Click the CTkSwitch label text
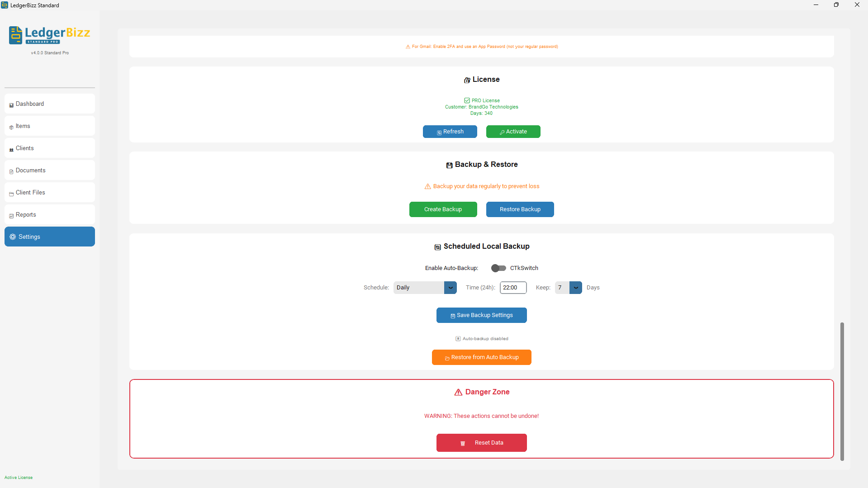The width and height of the screenshot is (868, 488). point(524,268)
